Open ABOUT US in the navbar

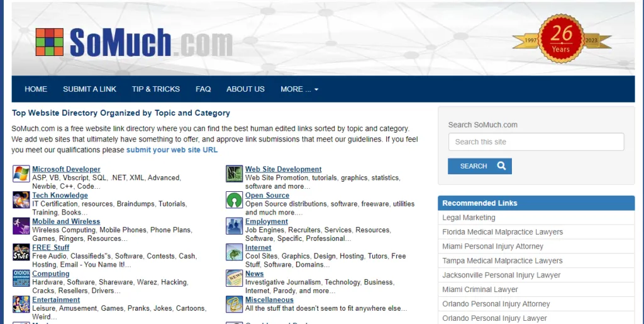pyautogui.click(x=246, y=89)
